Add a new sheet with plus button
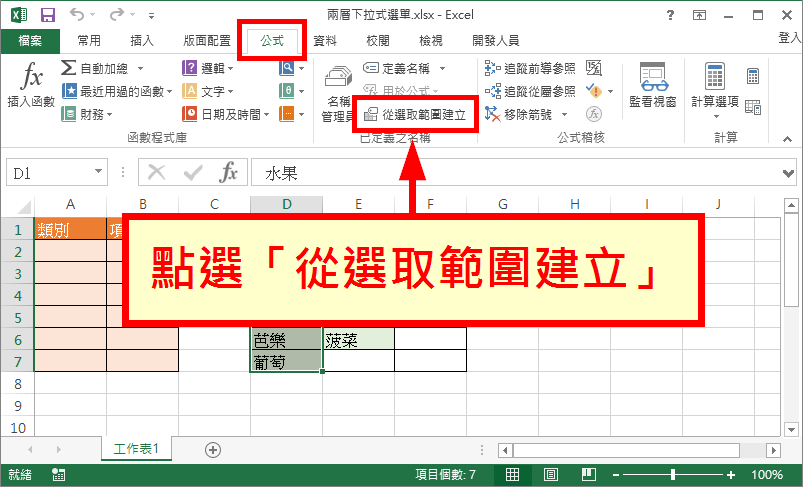The width and height of the screenshot is (803, 487). 213,450
